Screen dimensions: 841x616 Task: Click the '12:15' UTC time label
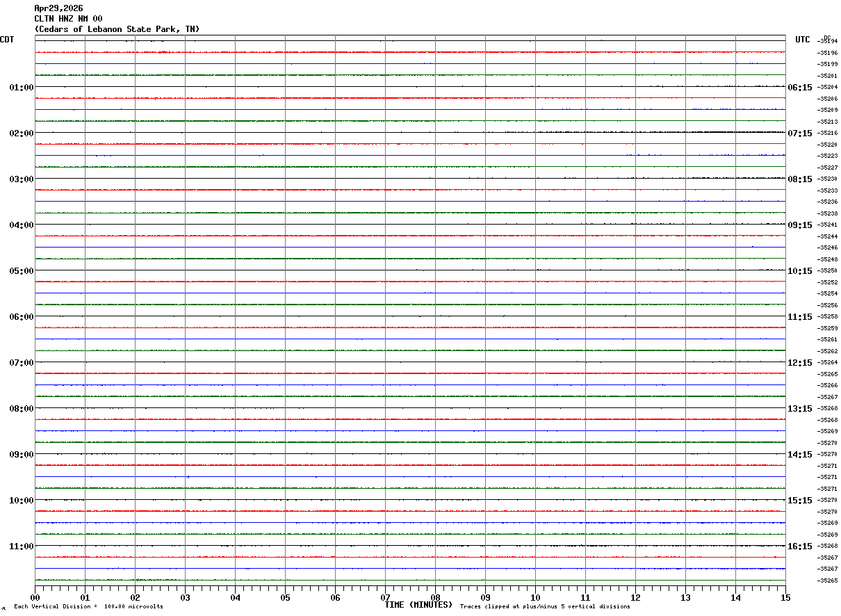tap(799, 363)
